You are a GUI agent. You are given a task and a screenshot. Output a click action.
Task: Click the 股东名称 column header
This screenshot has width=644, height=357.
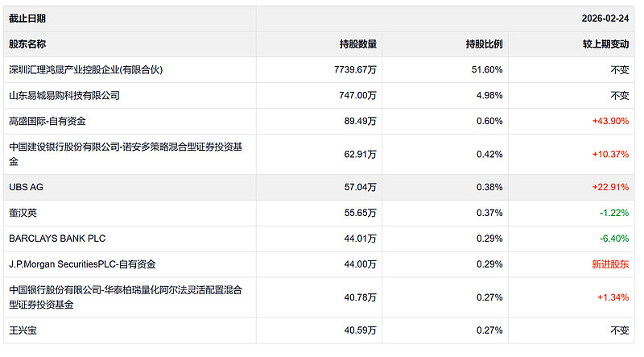(28, 44)
